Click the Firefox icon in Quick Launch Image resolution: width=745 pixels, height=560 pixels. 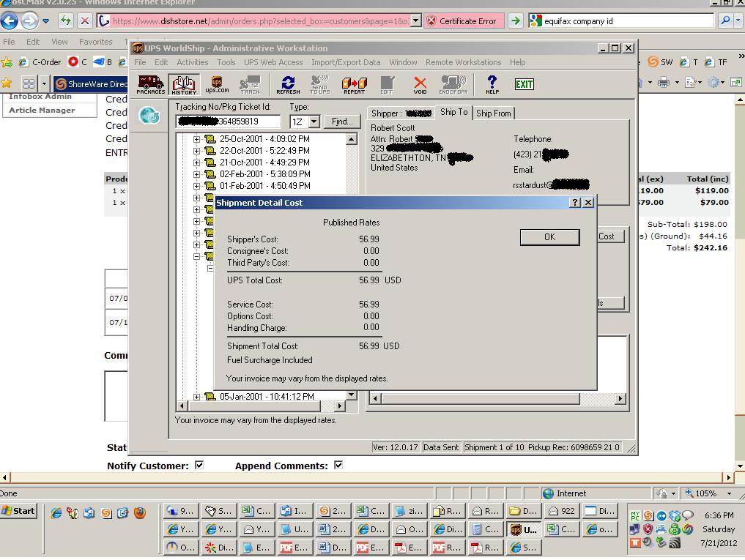(140, 513)
